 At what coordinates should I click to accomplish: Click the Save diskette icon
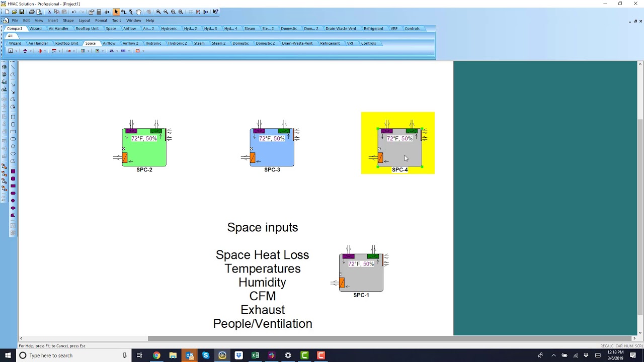(x=22, y=12)
